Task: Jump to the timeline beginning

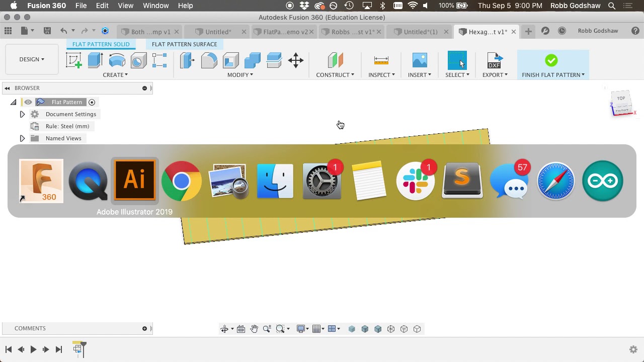Action: [9, 349]
